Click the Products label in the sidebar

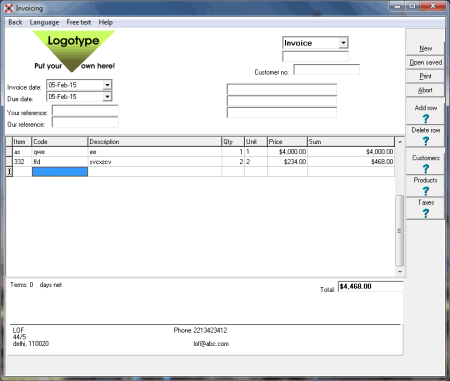426,180
